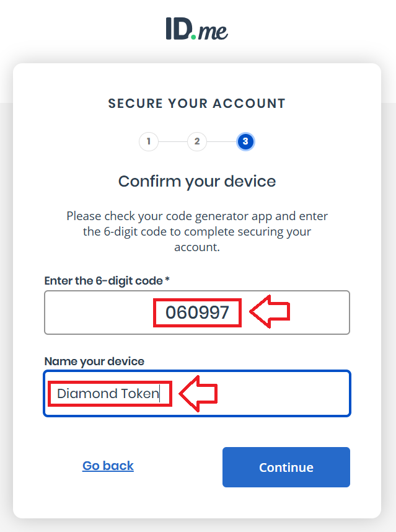Image resolution: width=396 pixels, height=532 pixels.
Task: Select the step 2 circle indicator
Action: 197,141
